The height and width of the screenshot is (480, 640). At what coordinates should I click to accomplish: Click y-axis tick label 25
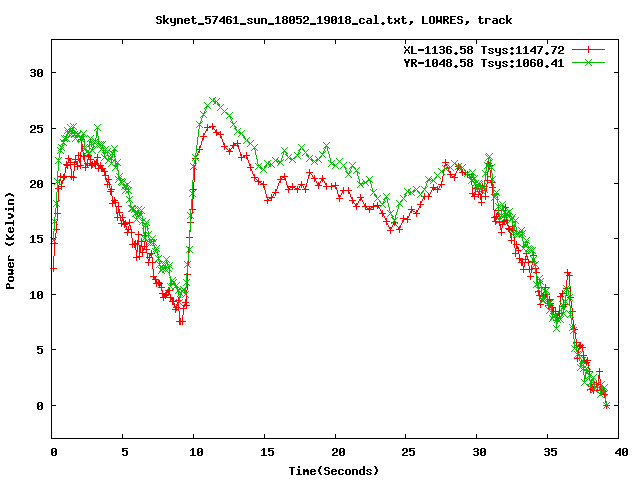coord(36,129)
